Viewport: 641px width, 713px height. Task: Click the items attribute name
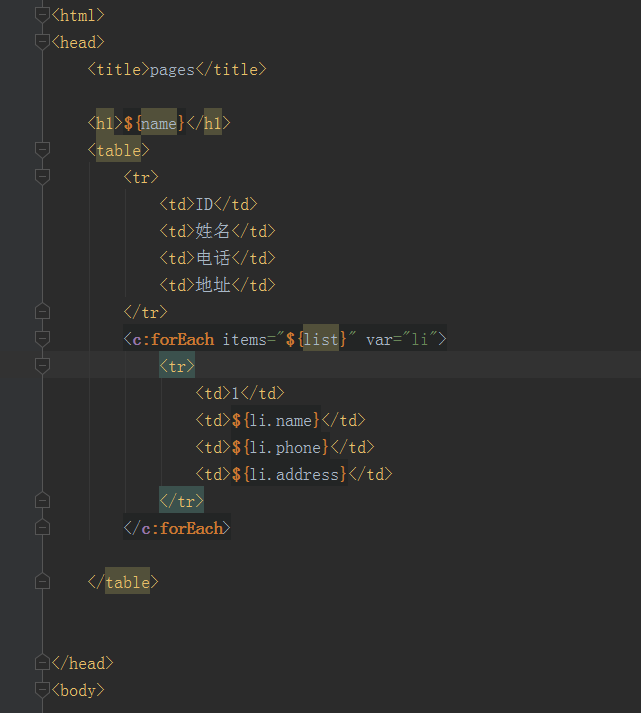[245, 339]
